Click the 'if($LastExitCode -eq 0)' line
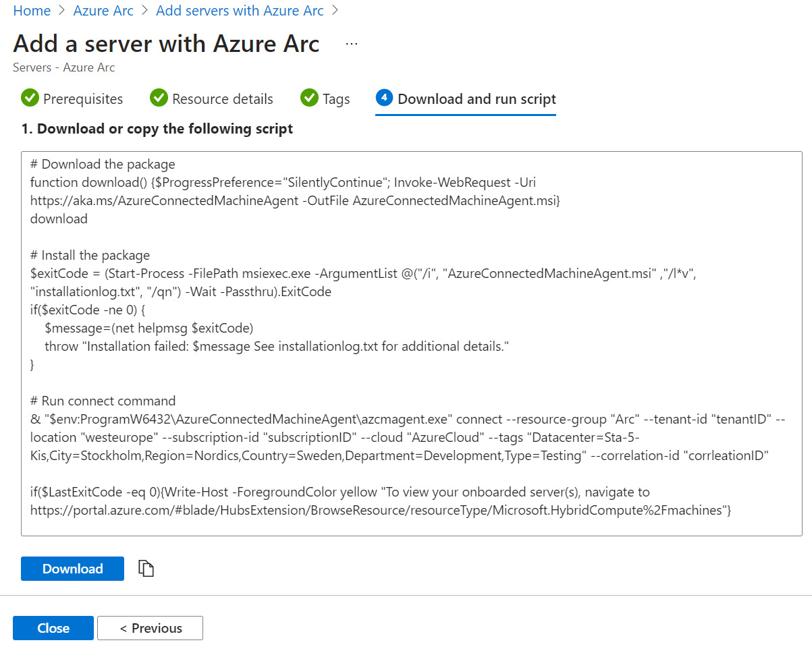 coord(340,492)
